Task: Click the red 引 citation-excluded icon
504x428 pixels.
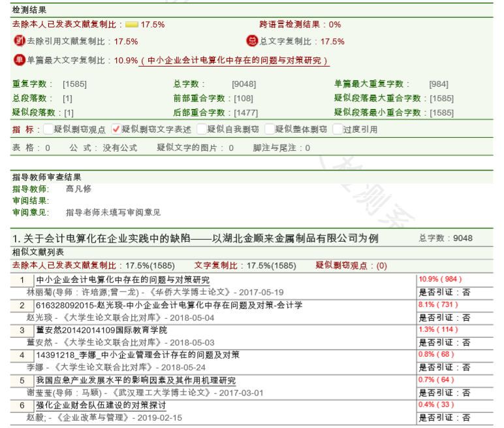Action: click(x=20, y=41)
